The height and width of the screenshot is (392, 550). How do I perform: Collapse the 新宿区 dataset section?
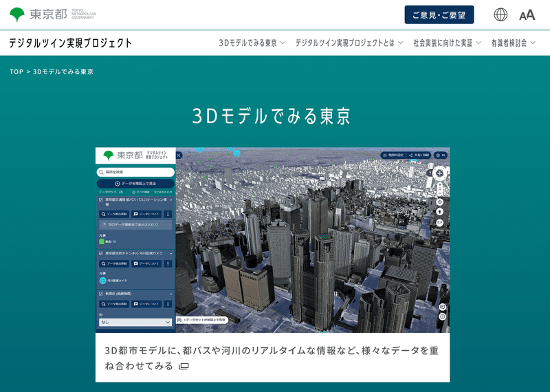[x=171, y=294]
